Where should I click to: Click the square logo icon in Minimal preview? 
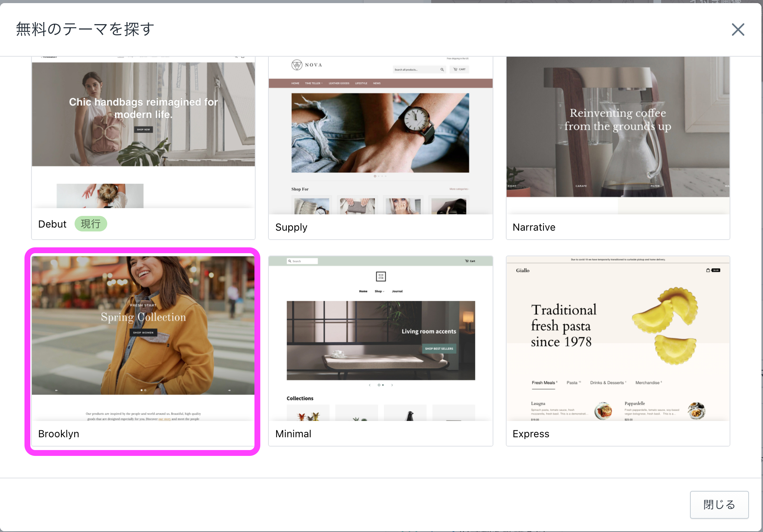point(381,276)
